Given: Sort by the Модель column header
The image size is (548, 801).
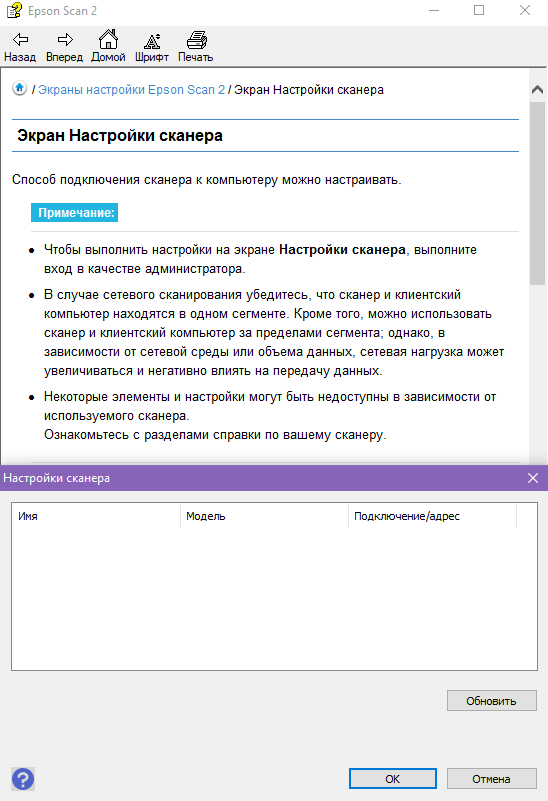Looking at the screenshot, I should [x=264, y=516].
